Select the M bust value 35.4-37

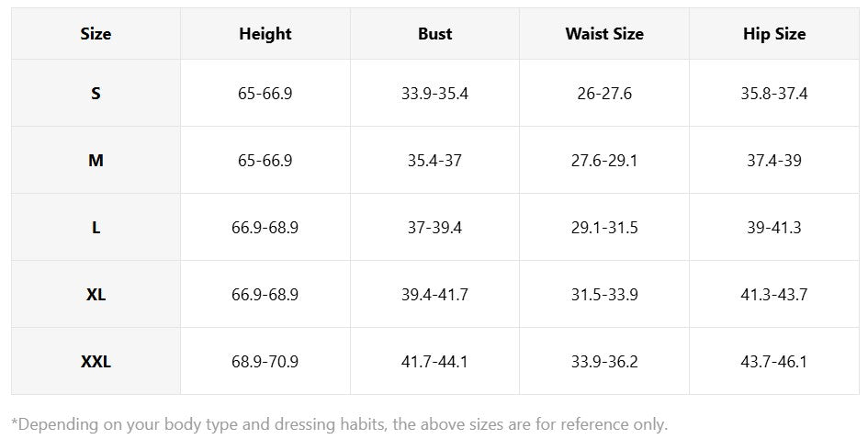(434, 161)
